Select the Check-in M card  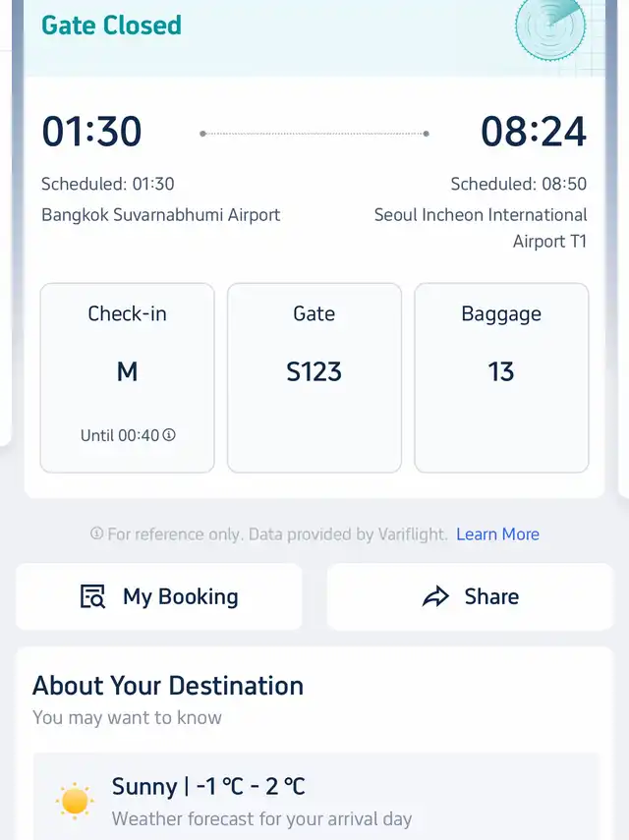point(127,377)
